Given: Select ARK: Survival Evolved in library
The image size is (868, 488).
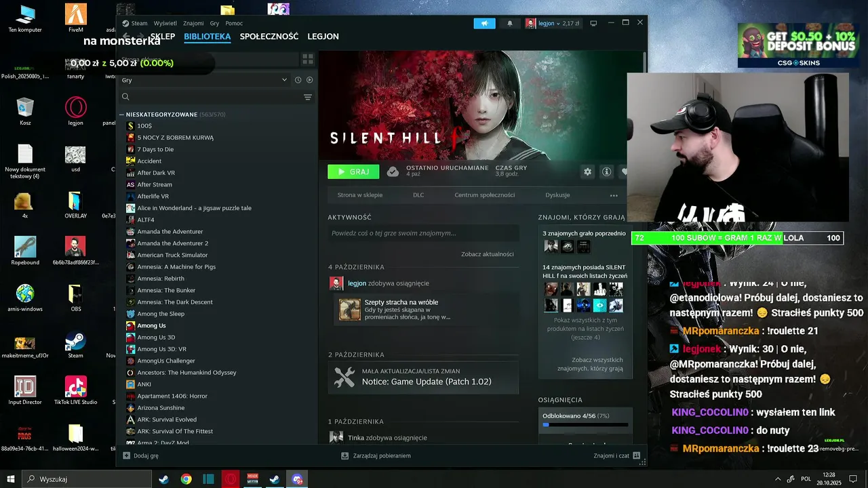Looking at the screenshot, I should click(167, 420).
